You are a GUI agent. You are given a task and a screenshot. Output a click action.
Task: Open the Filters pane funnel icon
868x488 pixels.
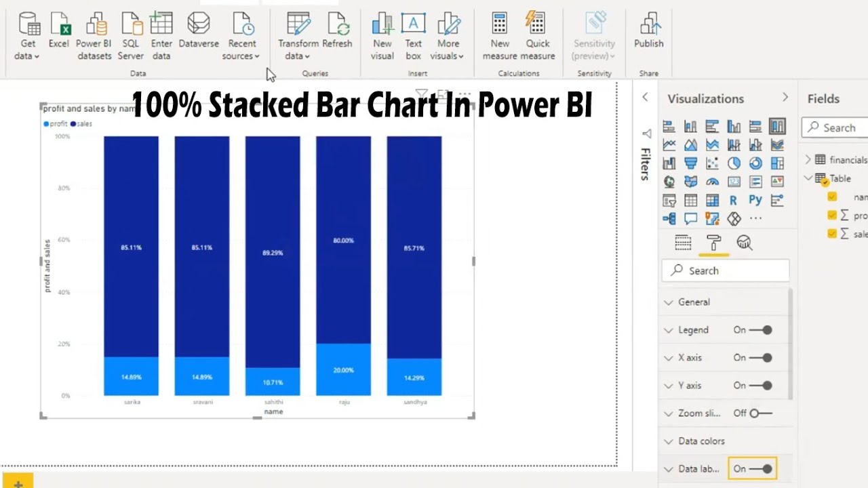647,134
